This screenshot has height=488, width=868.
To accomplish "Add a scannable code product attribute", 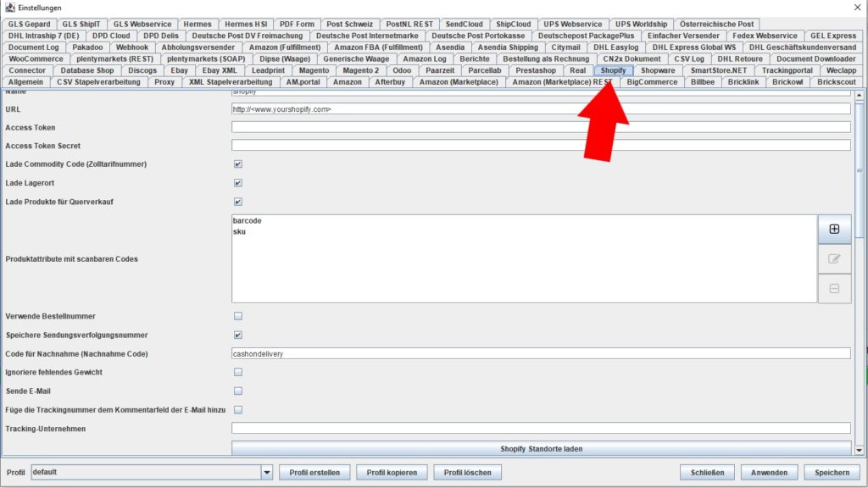I will tap(834, 229).
